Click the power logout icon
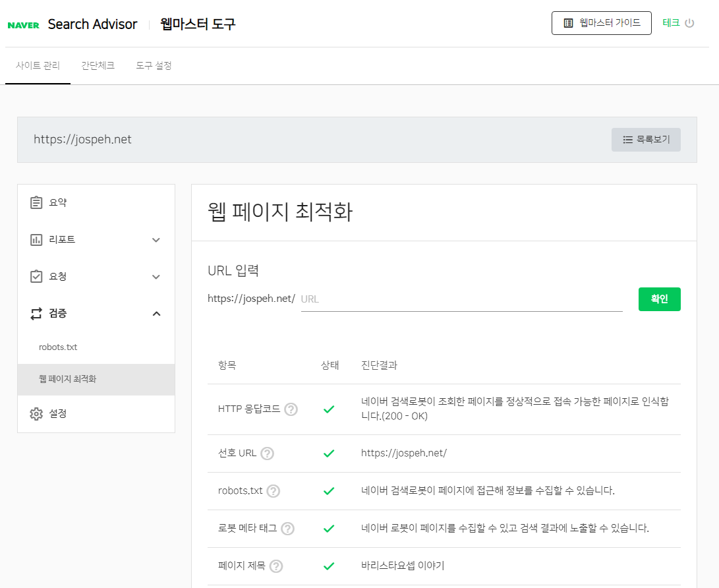This screenshot has width=719, height=588. coord(689,23)
